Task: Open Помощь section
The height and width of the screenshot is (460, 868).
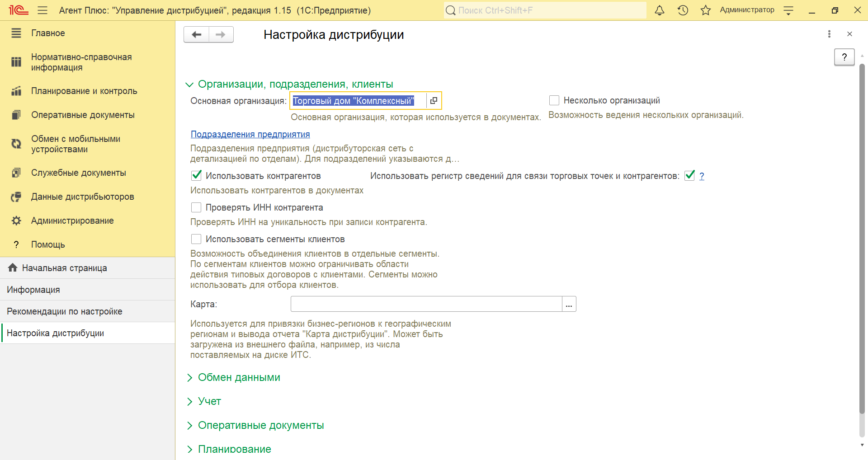Action: 48,244
